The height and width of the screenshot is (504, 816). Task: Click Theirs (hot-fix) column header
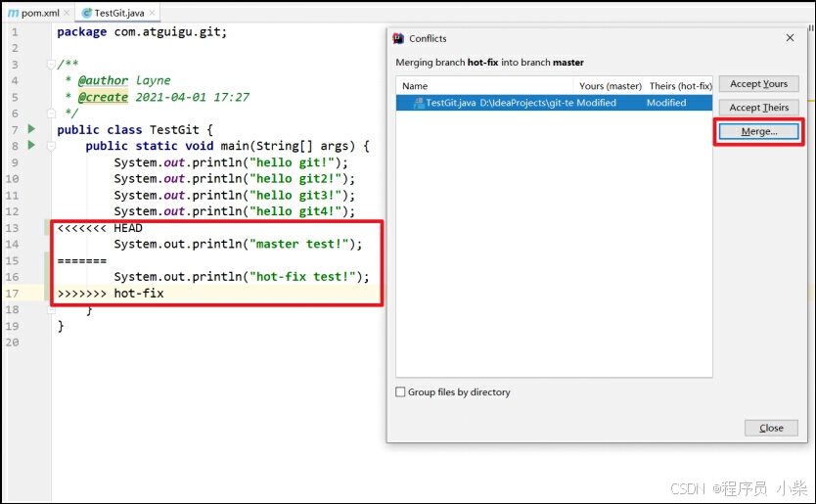pyautogui.click(x=680, y=86)
